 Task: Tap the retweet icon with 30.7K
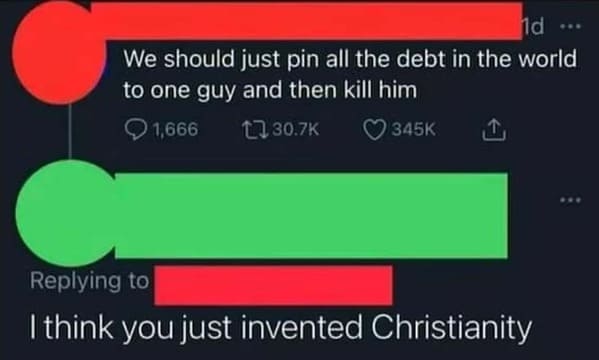click(x=256, y=129)
